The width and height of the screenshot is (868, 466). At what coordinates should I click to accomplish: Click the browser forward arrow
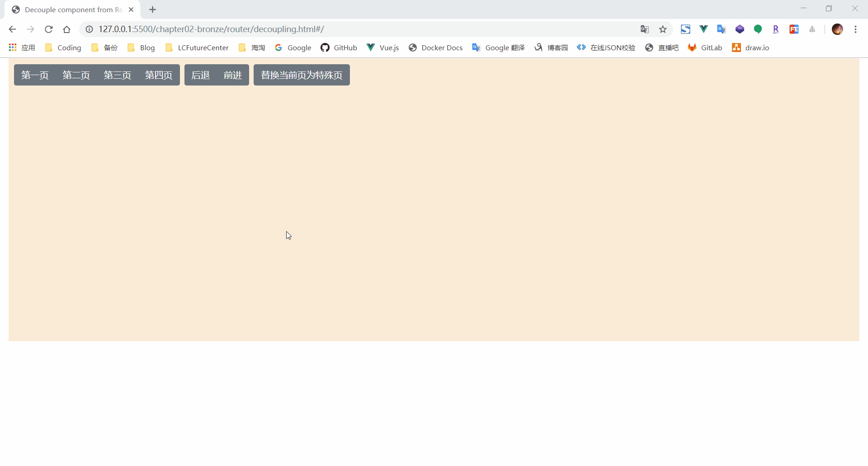pos(30,29)
